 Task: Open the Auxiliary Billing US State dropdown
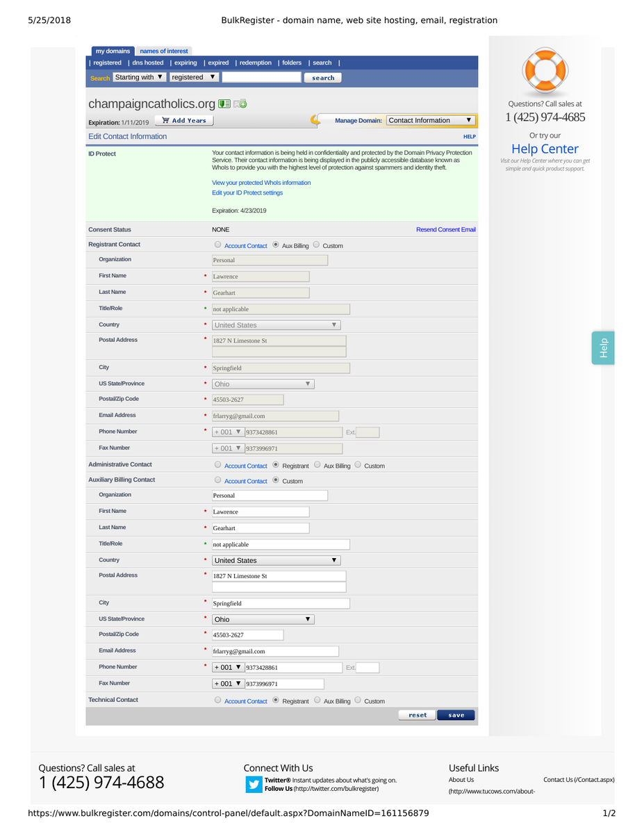(263, 619)
